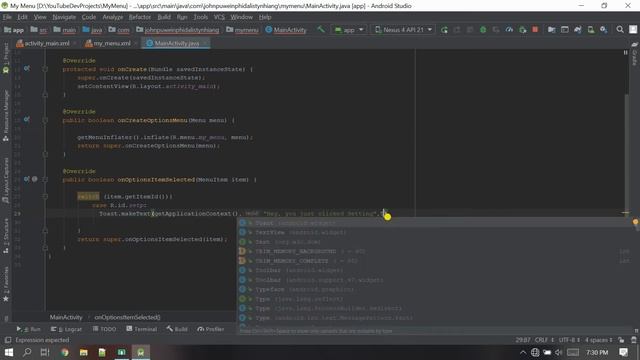Open the VCS menu
Image resolution: width=640 pixels, height=360 pixels.
219,17
